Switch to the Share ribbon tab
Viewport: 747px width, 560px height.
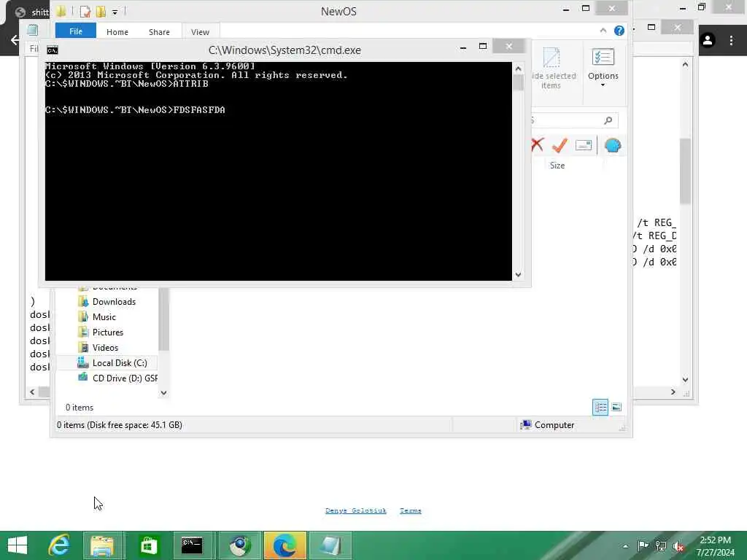coord(159,32)
